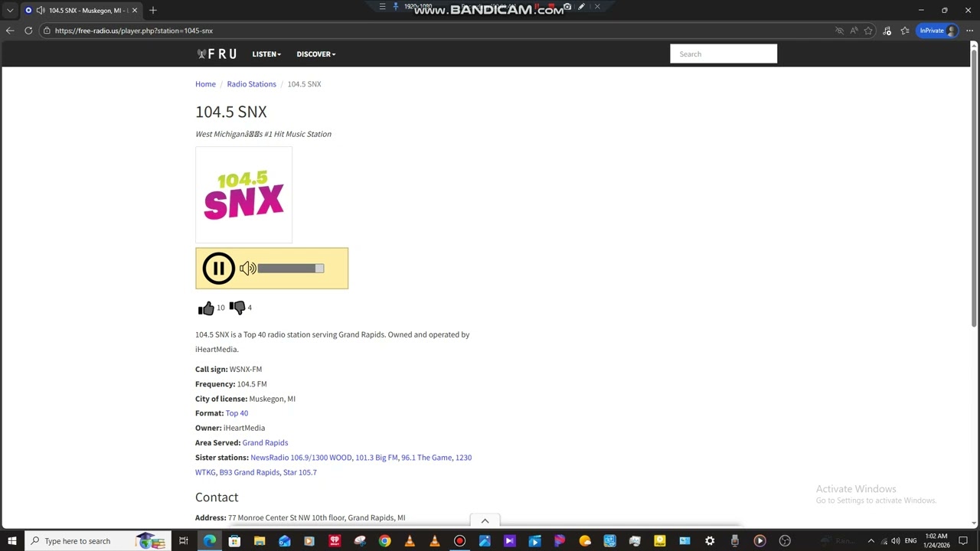
Task: Focus the site Search field
Action: [x=724, y=54]
